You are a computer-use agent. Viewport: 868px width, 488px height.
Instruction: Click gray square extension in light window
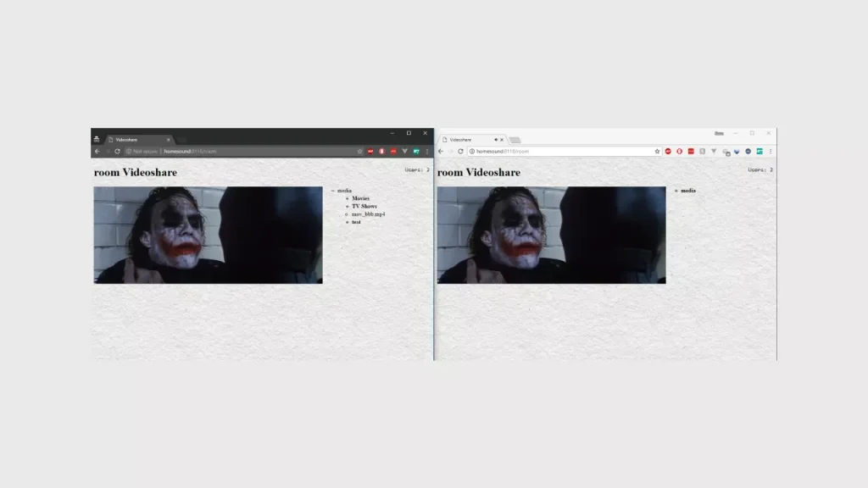pyautogui.click(x=702, y=151)
